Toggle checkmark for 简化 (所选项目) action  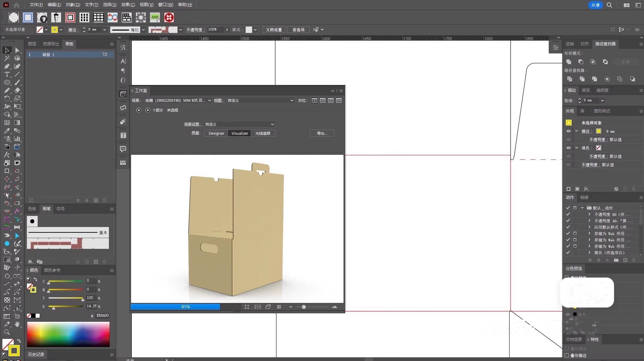[x=568, y=253]
